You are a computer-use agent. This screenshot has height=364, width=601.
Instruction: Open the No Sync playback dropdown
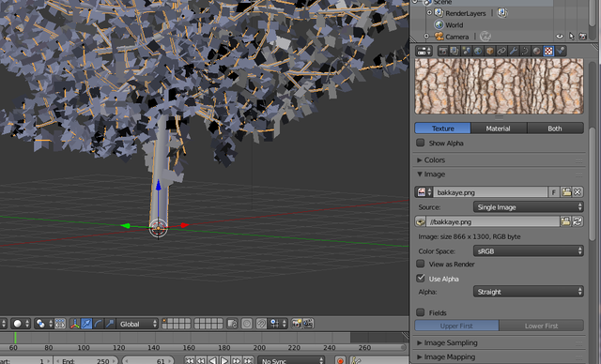[x=291, y=360]
